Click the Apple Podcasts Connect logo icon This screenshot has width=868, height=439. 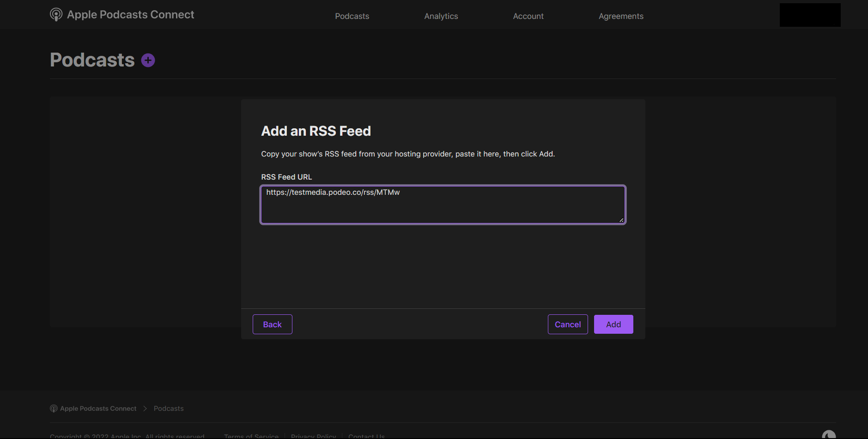click(56, 15)
